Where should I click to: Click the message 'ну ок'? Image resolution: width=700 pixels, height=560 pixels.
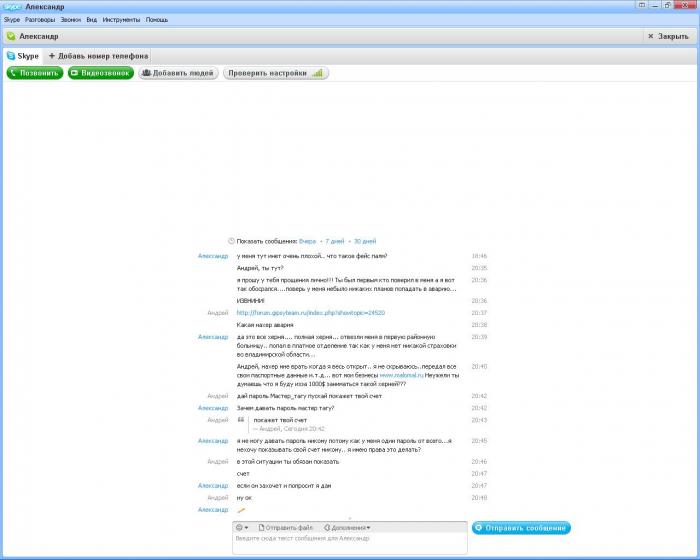(x=244, y=497)
